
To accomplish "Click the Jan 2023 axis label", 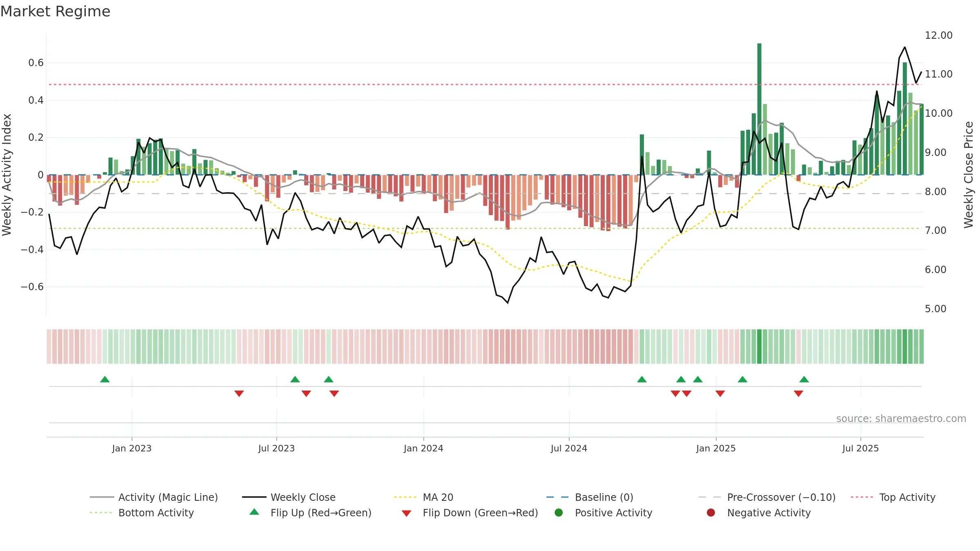I will coord(132,448).
